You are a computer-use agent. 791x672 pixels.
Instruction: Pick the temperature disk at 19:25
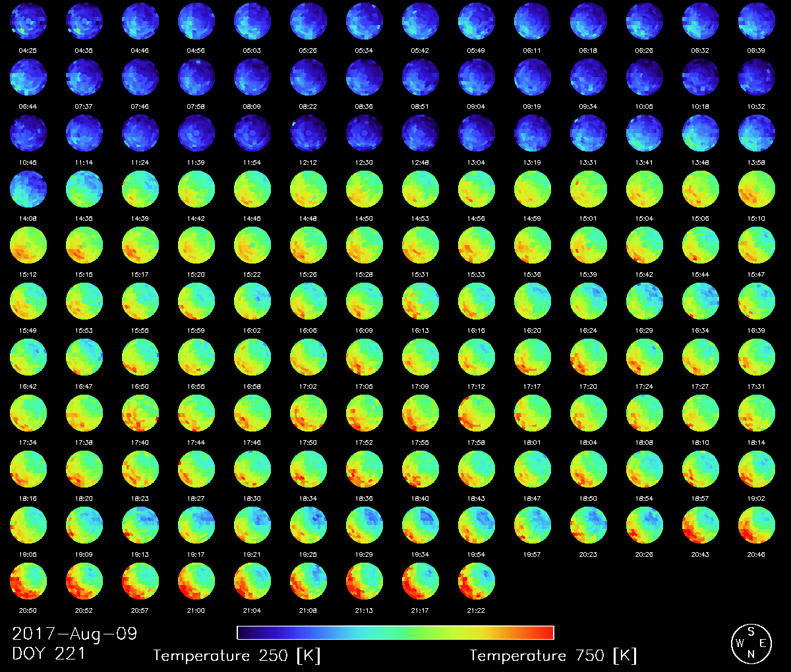(308, 525)
